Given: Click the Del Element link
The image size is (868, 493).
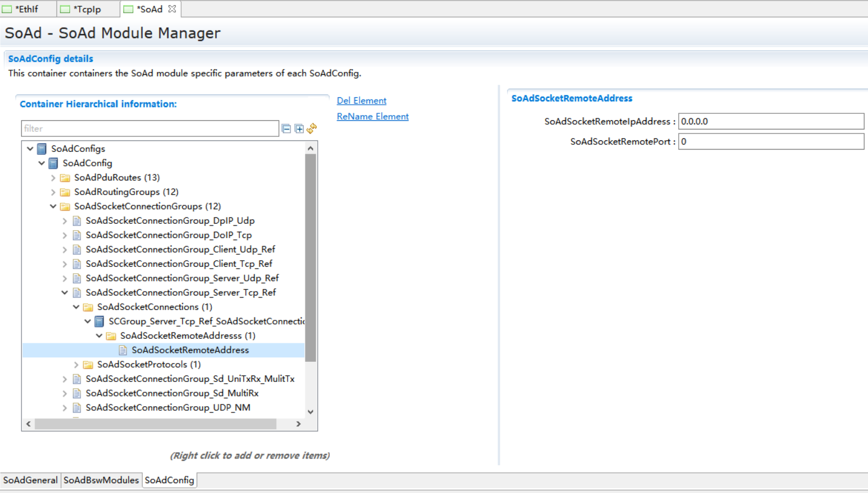Looking at the screenshot, I should pos(361,101).
